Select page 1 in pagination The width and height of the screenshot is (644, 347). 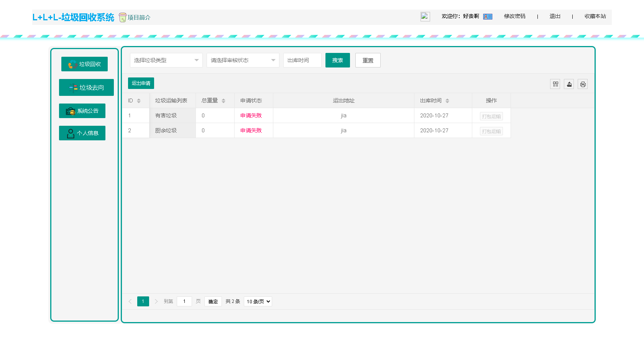click(x=143, y=301)
